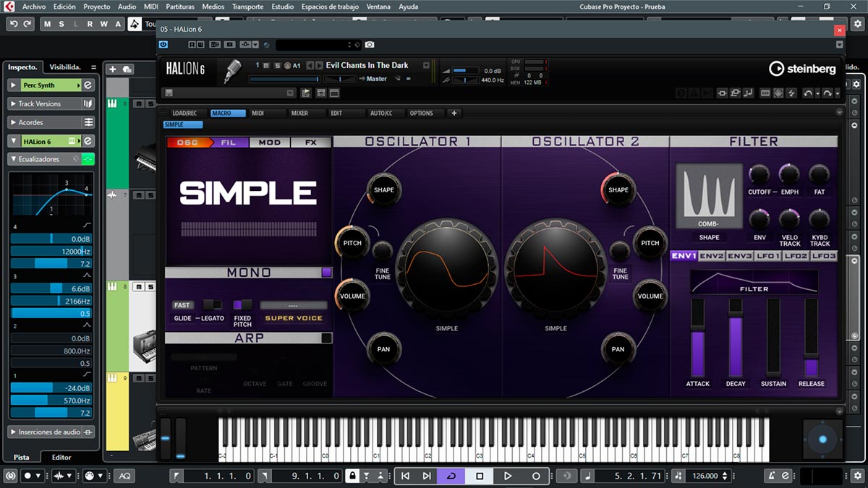Image resolution: width=868 pixels, height=488 pixels.
Task: Open the preset dropdown for Evil Chants
Action: coord(426,65)
